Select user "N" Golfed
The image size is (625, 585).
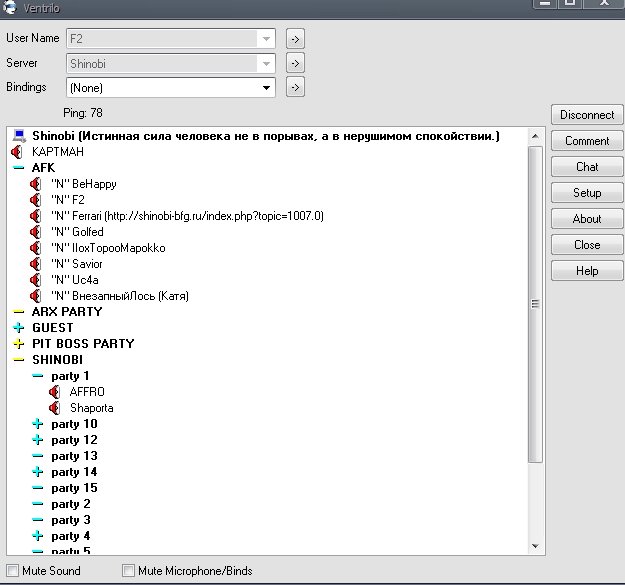[77, 232]
